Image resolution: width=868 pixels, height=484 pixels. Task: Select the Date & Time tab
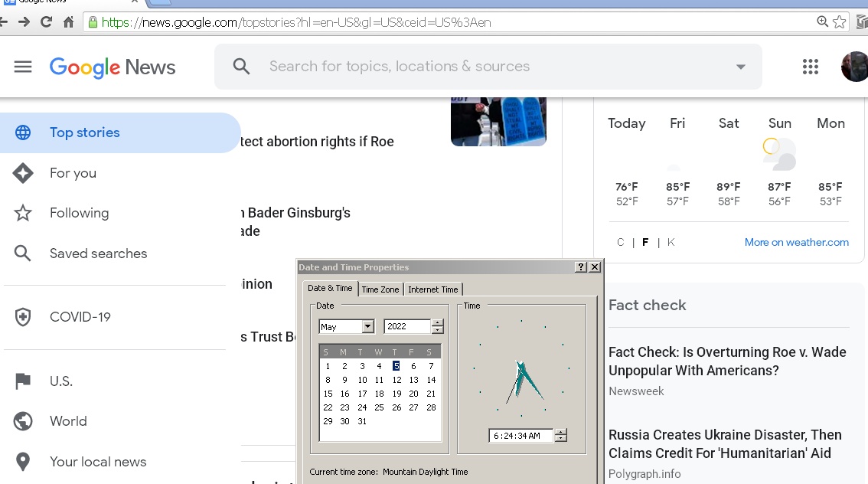pos(330,289)
